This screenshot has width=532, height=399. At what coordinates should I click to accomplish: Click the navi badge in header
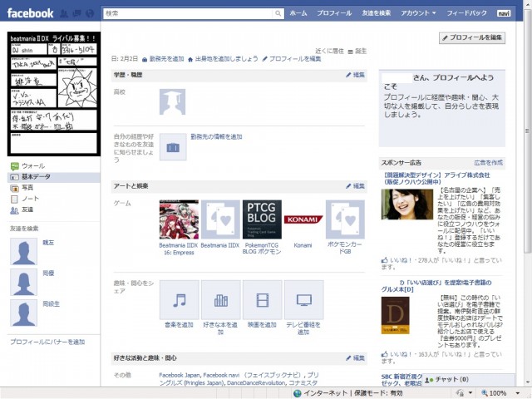coord(504,13)
